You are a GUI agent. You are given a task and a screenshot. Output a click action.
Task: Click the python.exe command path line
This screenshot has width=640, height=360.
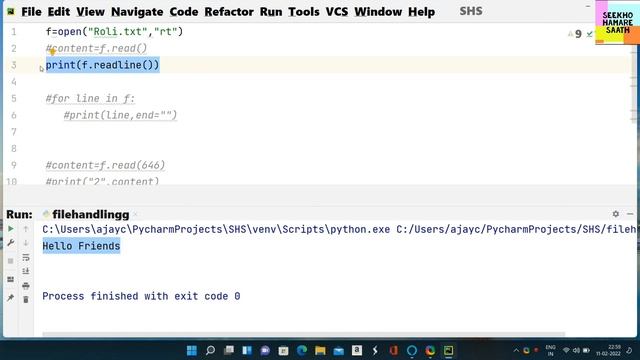tap(339, 229)
